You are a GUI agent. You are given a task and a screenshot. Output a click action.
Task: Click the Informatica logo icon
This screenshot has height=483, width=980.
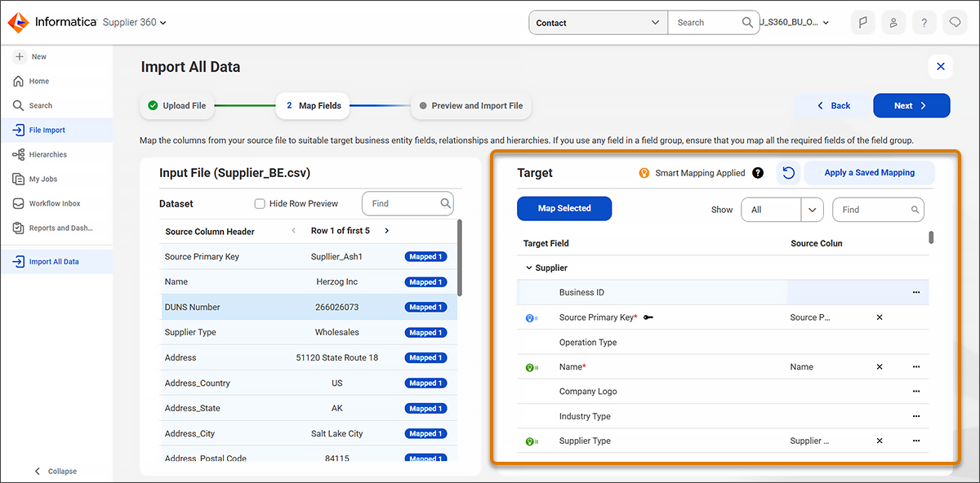point(19,22)
